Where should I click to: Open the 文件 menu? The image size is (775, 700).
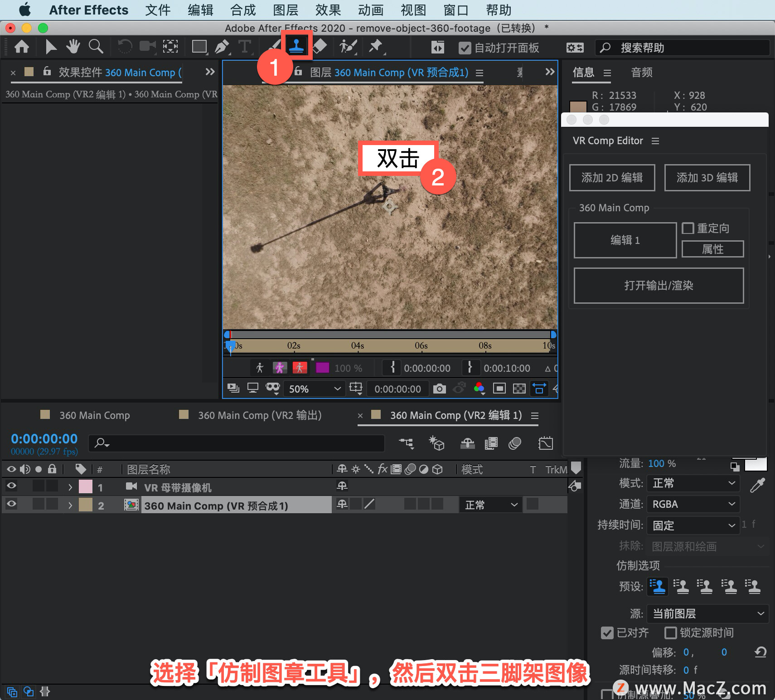pyautogui.click(x=158, y=10)
